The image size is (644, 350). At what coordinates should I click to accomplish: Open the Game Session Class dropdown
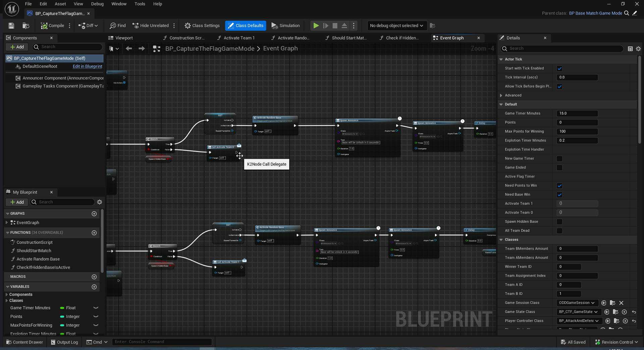point(577,303)
